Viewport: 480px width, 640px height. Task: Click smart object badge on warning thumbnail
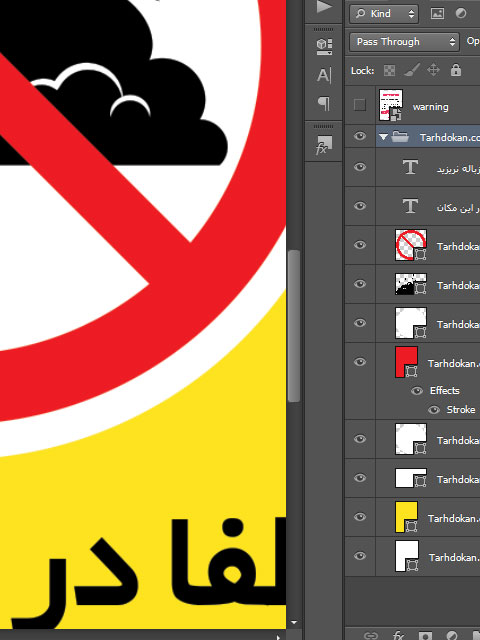point(396,114)
